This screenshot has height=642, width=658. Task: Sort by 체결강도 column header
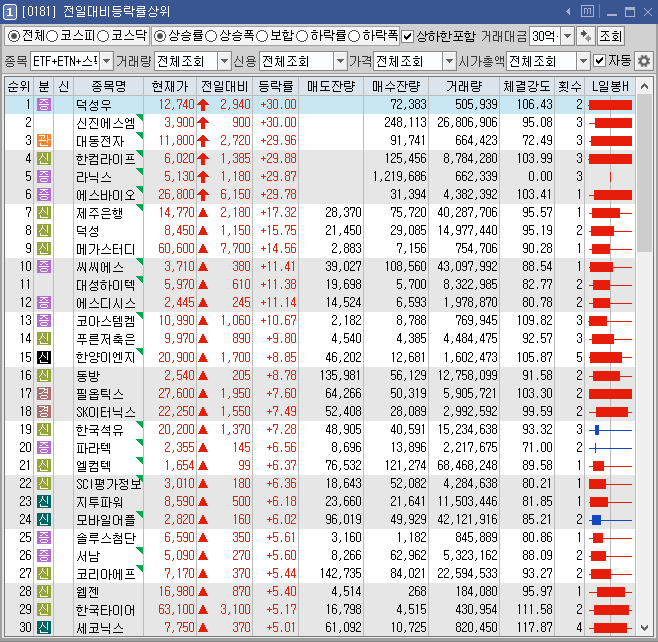pyautogui.click(x=527, y=86)
